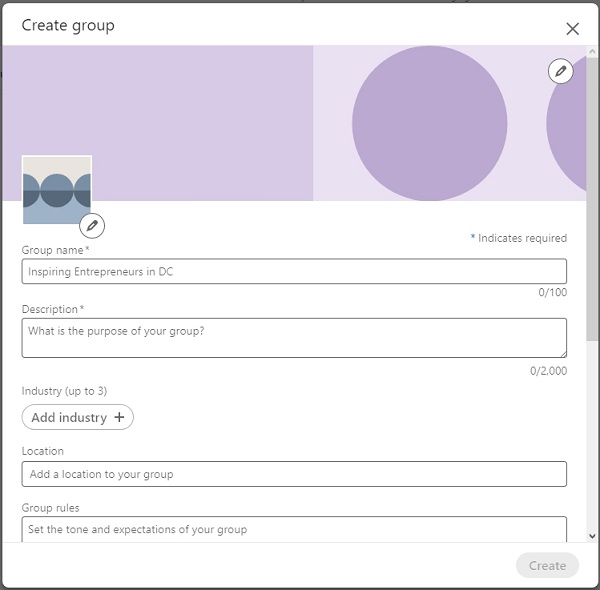Click the 0/2,000 character counter
This screenshot has height=590, width=600.
(x=548, y=371)
